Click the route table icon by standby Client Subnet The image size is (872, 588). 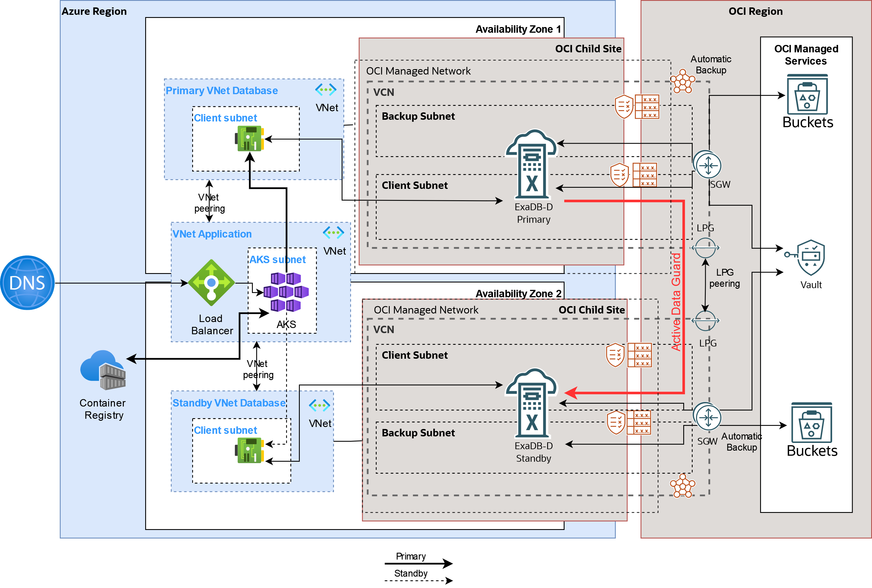640,355
